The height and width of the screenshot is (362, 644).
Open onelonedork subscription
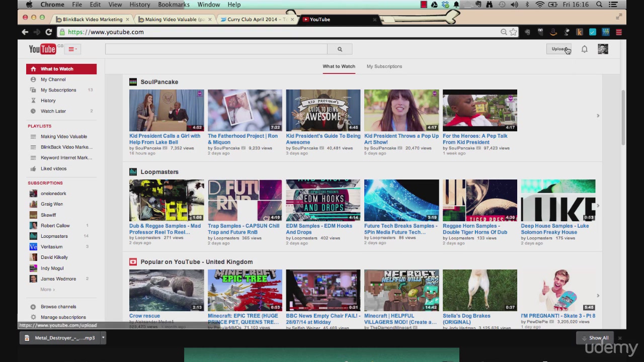pyautogui.click(x=53, y=194)
